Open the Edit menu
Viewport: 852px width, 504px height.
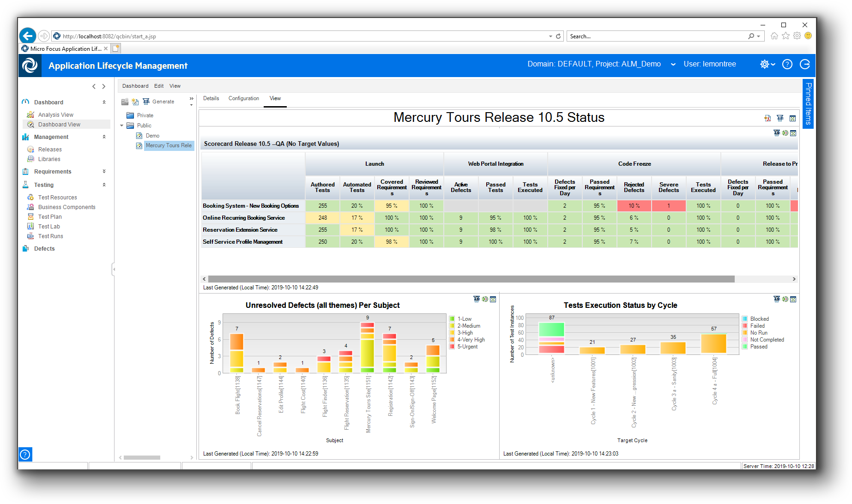[x=159, y=86]
